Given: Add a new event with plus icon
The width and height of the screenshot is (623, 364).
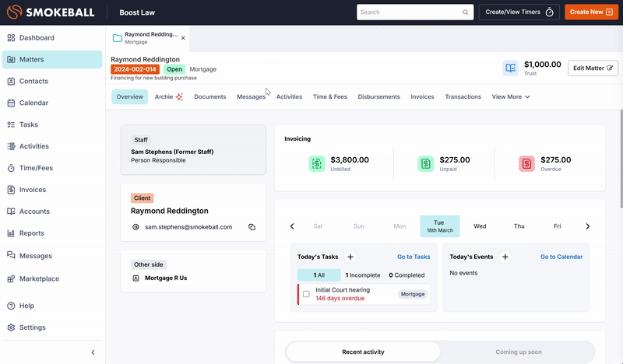Looking at the screenshot, I should click(x=505, y=257).
